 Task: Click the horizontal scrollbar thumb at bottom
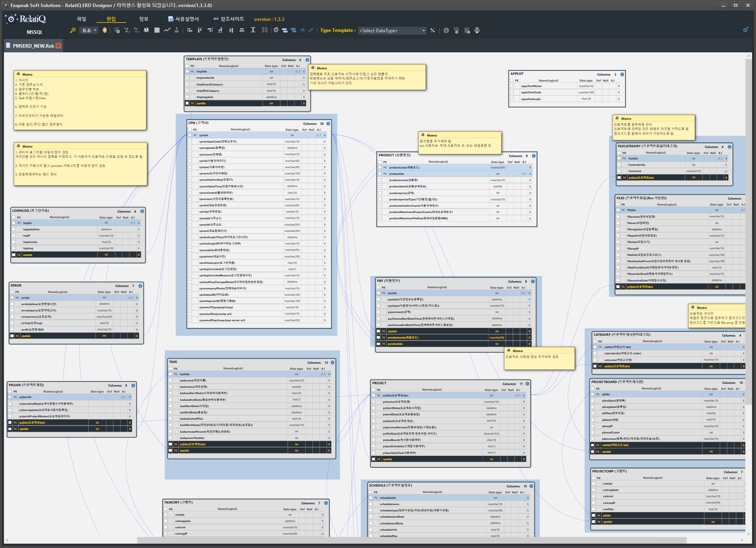412,540
